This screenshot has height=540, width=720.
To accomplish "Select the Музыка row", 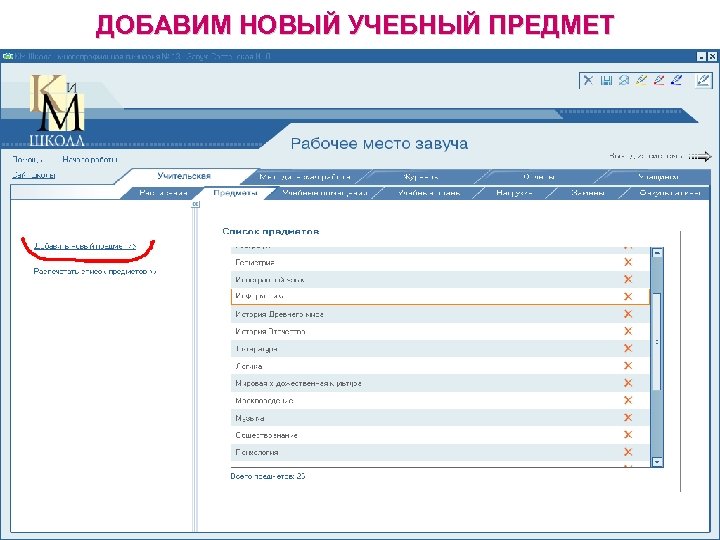I will point(440,418).
